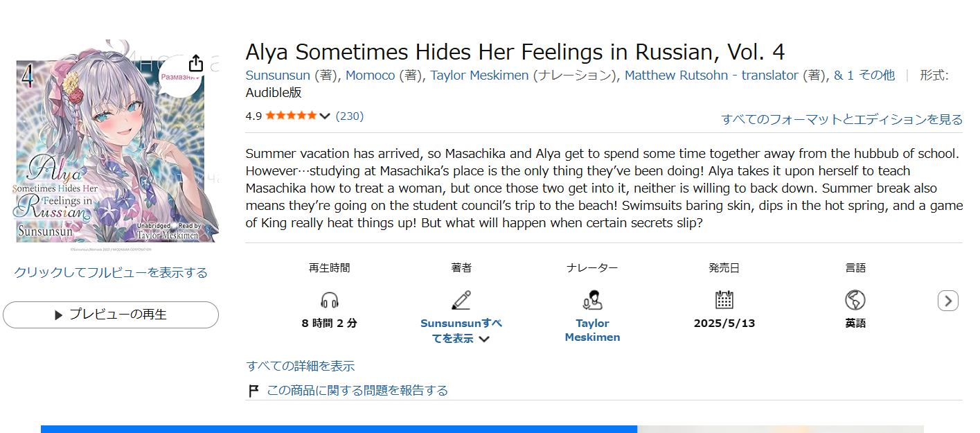
Task: Open the Momoco author link
Action: coord(371,76)
